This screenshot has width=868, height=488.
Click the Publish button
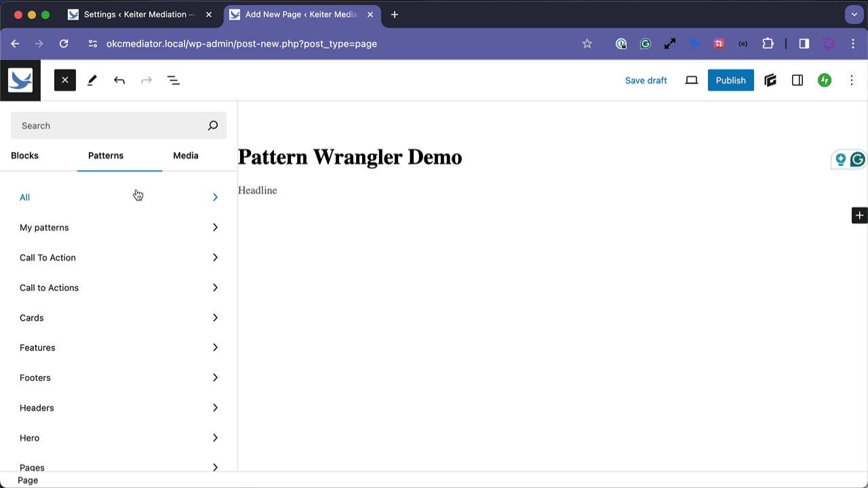(x=731, y=80)
